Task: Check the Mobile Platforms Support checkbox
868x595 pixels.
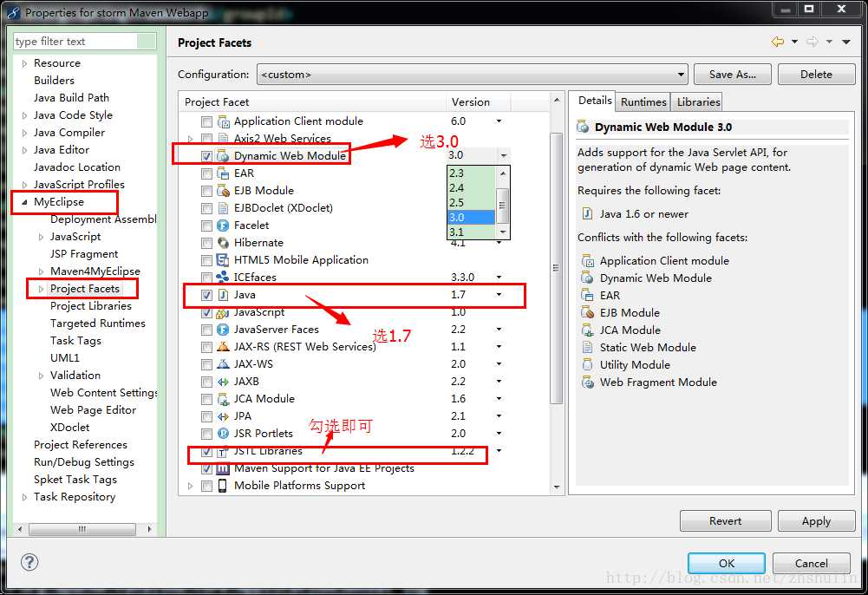Action: 206,487
